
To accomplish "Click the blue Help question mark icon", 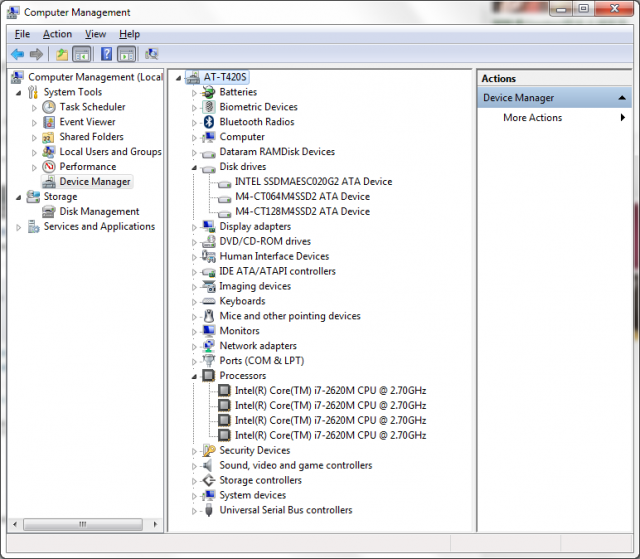I will [106, 54].
